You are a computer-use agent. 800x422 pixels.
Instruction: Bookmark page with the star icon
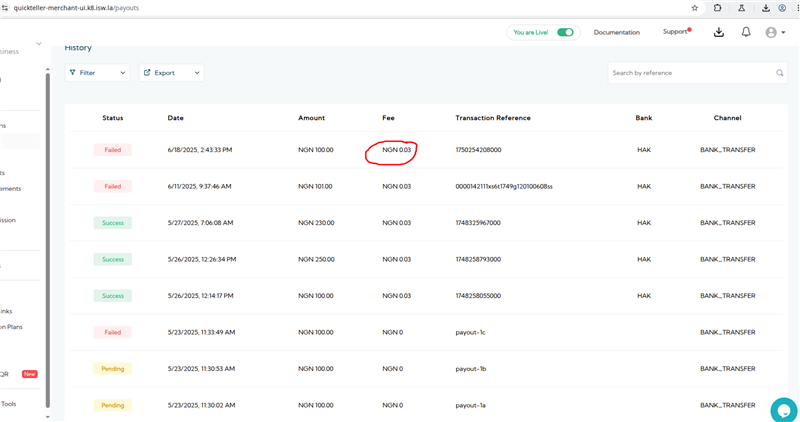[x=695, y=7]
